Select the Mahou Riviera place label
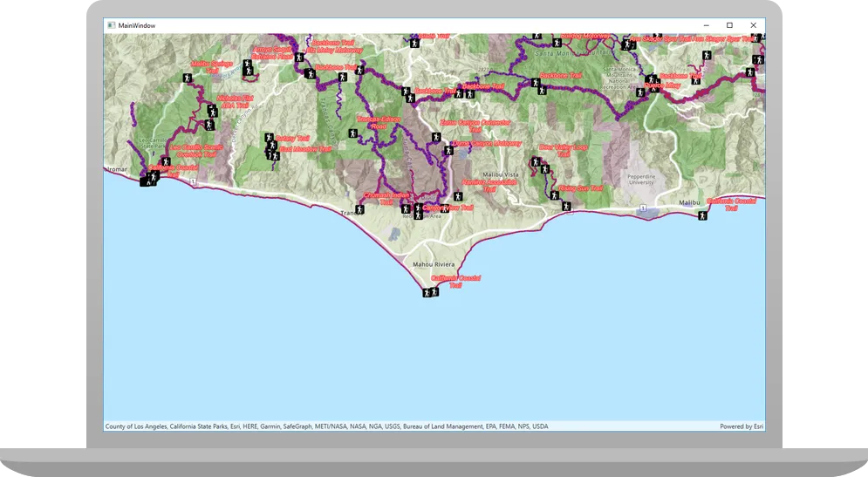This screenshot has width=868, height=477. [x=434, y=264]
